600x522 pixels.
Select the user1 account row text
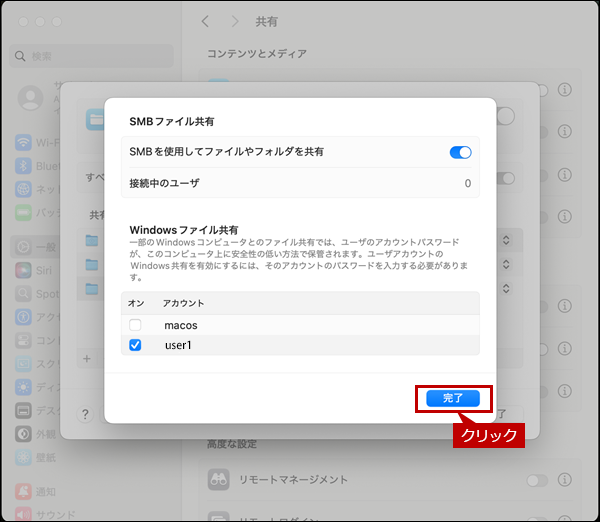pyautogui.click(x=178, y=345)
